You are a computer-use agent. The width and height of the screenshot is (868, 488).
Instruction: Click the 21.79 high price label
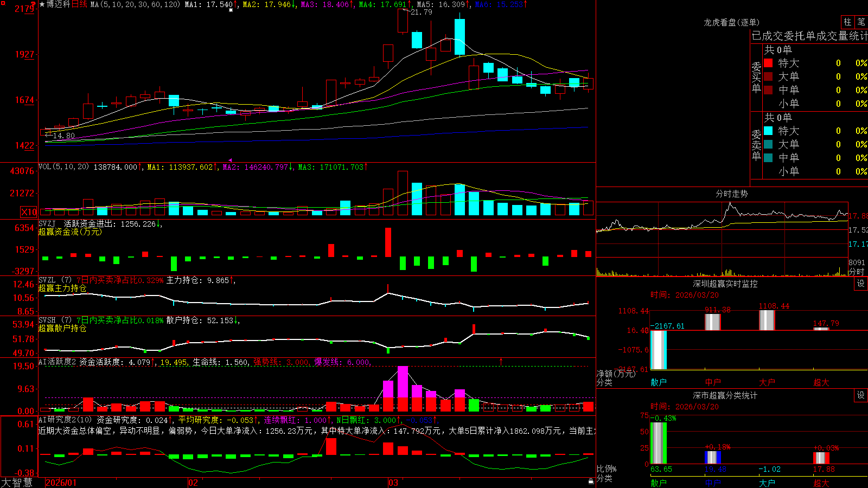click(x=422, y=12)
